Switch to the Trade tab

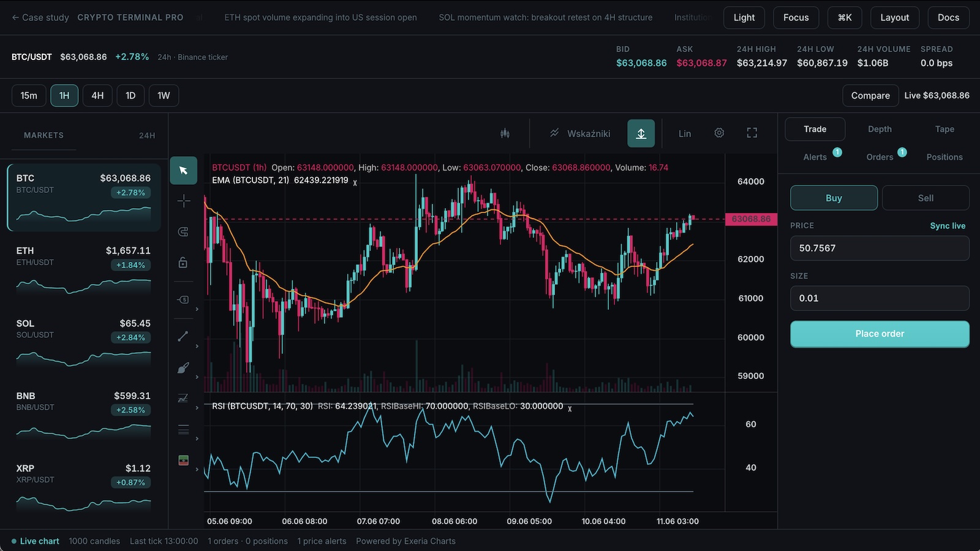(815, 129)
